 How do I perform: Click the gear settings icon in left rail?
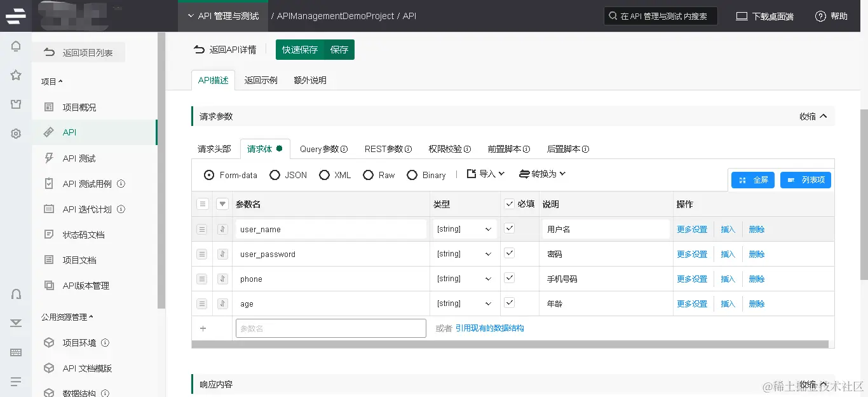[x=16, y=134]
